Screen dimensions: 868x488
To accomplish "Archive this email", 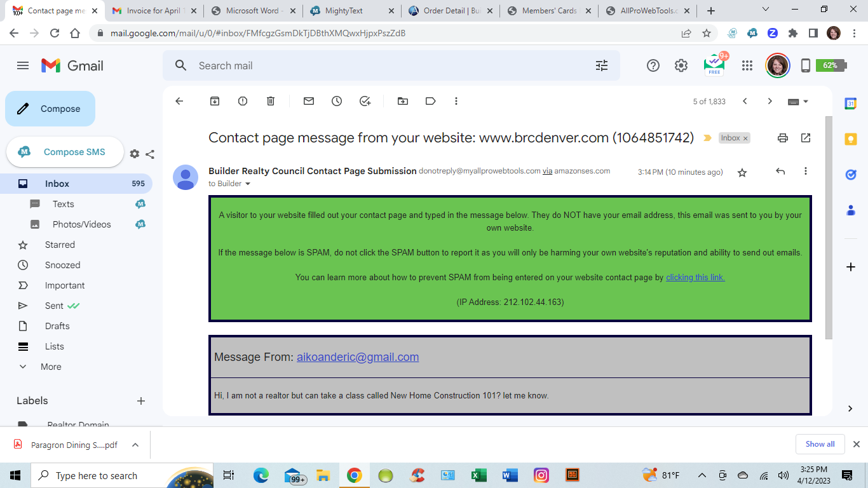I will pyautogui.click(x=215, y=101).
